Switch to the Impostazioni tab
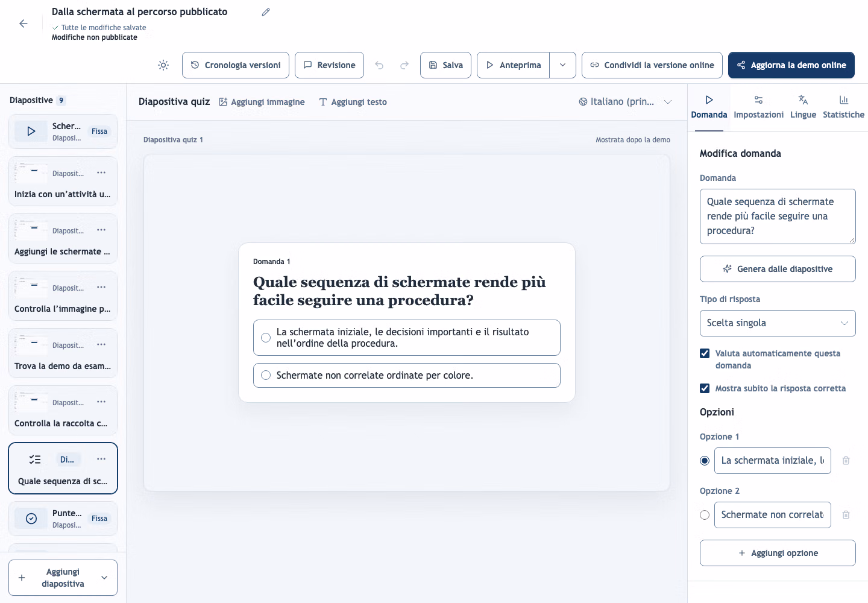 [758, 107]
